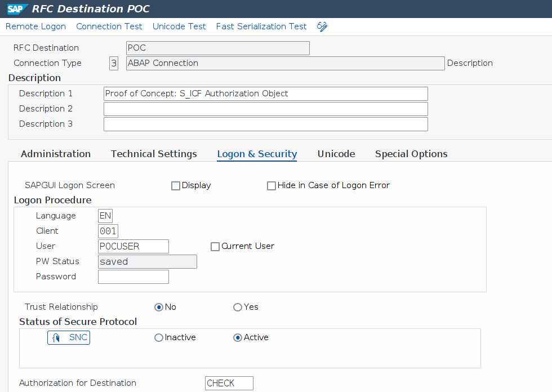Select Trust Relationship No option
The width and height of the screenshot is (552, 392).
point(159,307)
